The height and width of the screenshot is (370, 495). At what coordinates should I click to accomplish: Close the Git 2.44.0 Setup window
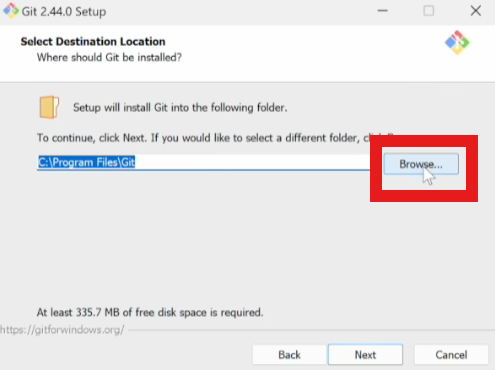[x=476, y=11]
